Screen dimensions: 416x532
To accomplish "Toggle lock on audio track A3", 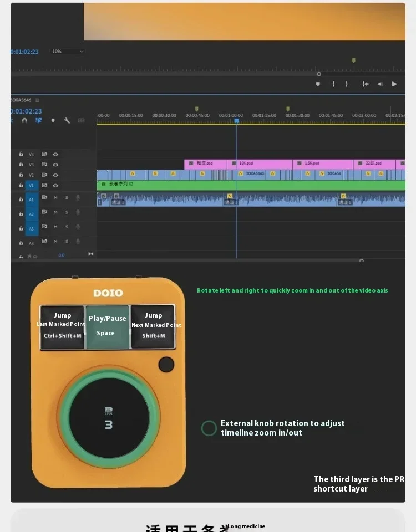I will point(21,228).
